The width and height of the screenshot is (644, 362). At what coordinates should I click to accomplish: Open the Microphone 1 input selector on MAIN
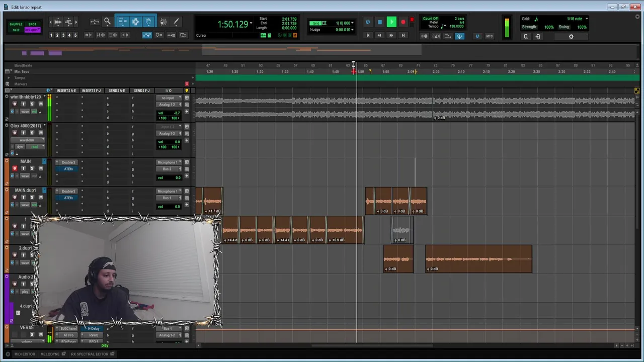(x=169, y=162)
